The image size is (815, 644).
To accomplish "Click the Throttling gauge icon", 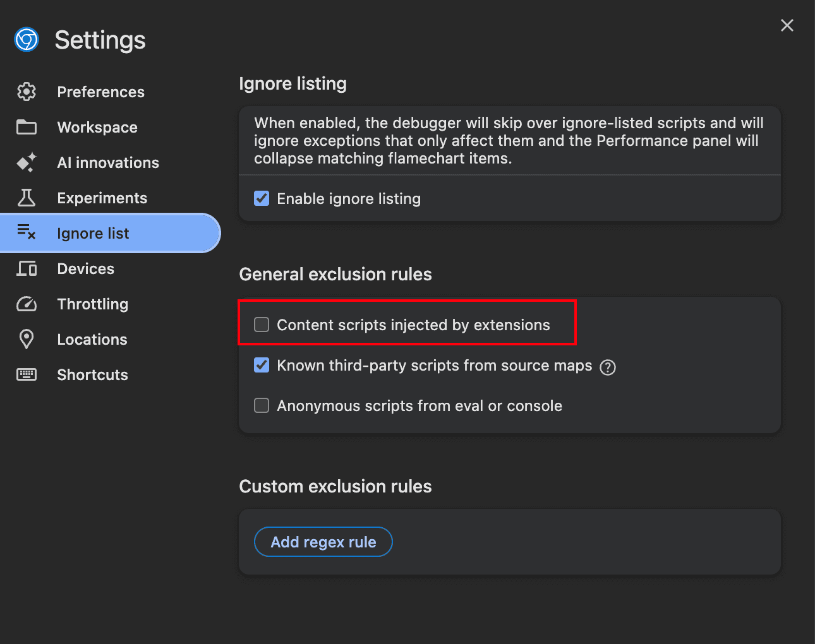I will coord(26,304).
